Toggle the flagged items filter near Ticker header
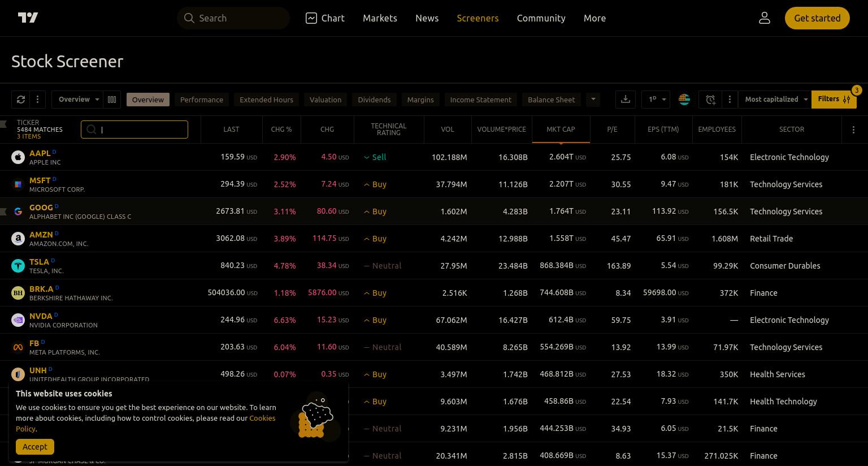This screenshot has width=868, height=466. 3,123
